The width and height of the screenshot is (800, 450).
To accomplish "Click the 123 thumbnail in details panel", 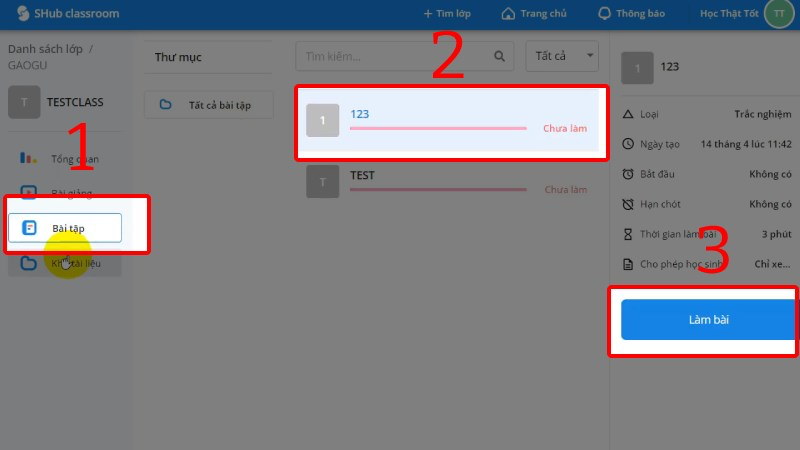I will [637, 68].
